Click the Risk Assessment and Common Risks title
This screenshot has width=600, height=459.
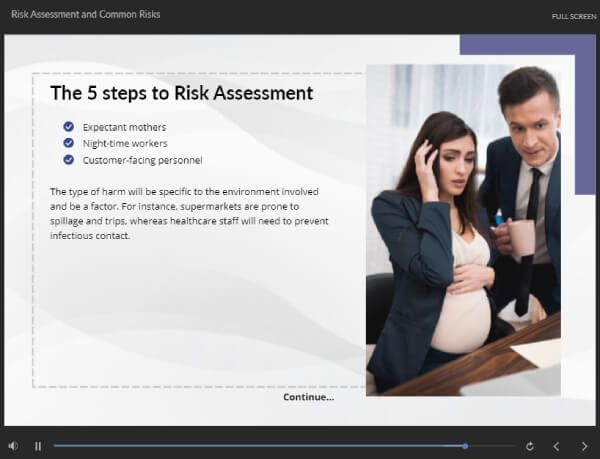coord(86,15)
